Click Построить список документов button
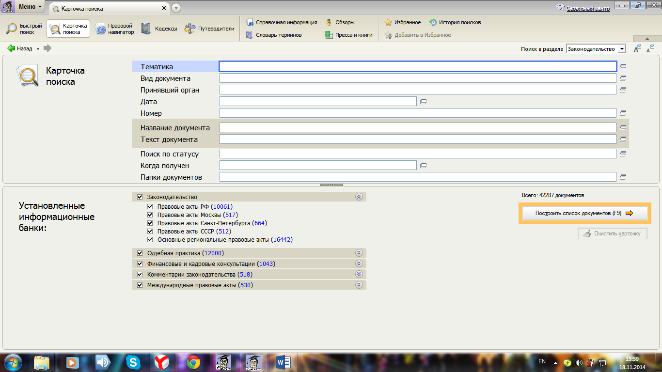The width and height of the screenshot is (662, 372). [x=584, y=213]
